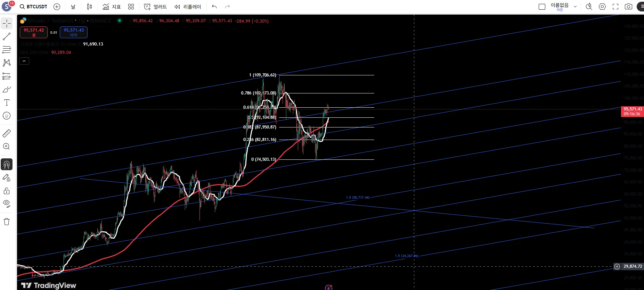Open indicator templates grid menu
This screenshot has width=644, height=290.
[x=131, y=7]
